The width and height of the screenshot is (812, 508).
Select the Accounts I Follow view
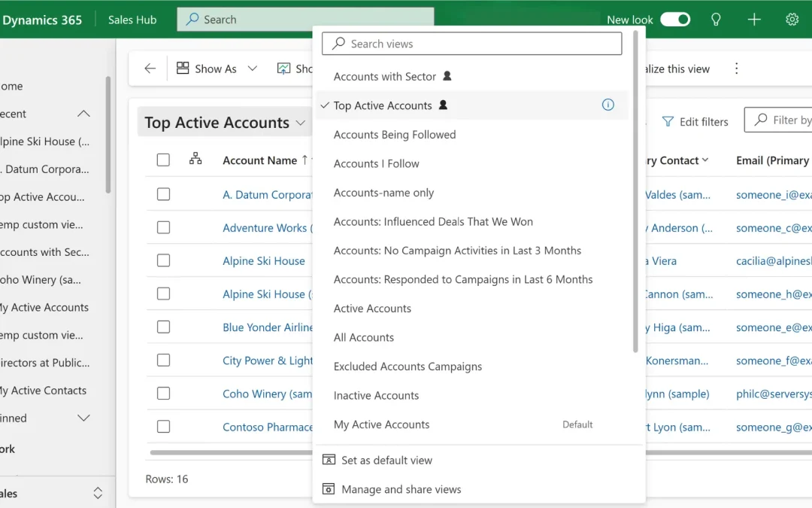pyautogui.click(x=471, y=163)
